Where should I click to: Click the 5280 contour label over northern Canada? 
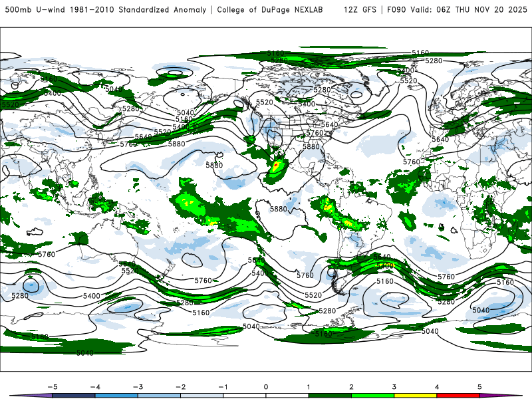322,90
